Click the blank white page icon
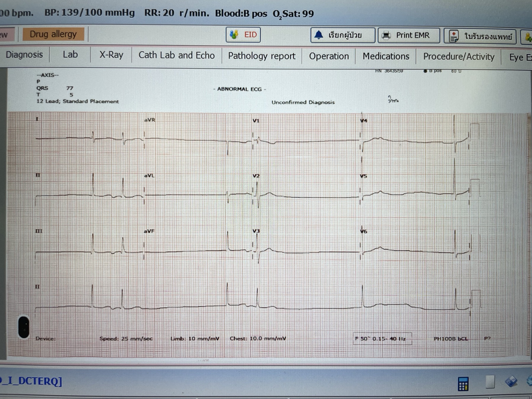Image resolution: width=532 pixels, height=399 pixels. pyautogui.click(x=490, y=382)
